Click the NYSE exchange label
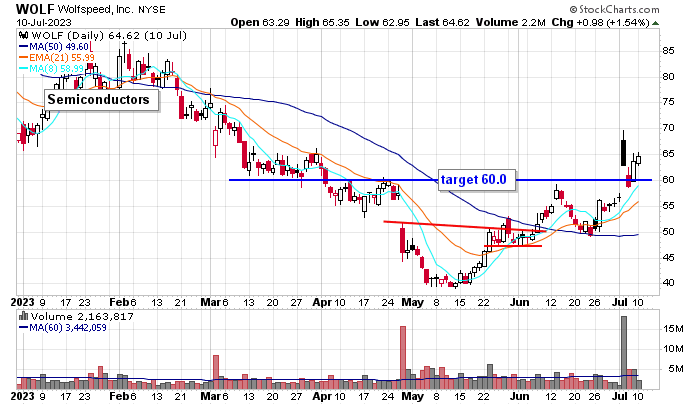 pos(151,9)
